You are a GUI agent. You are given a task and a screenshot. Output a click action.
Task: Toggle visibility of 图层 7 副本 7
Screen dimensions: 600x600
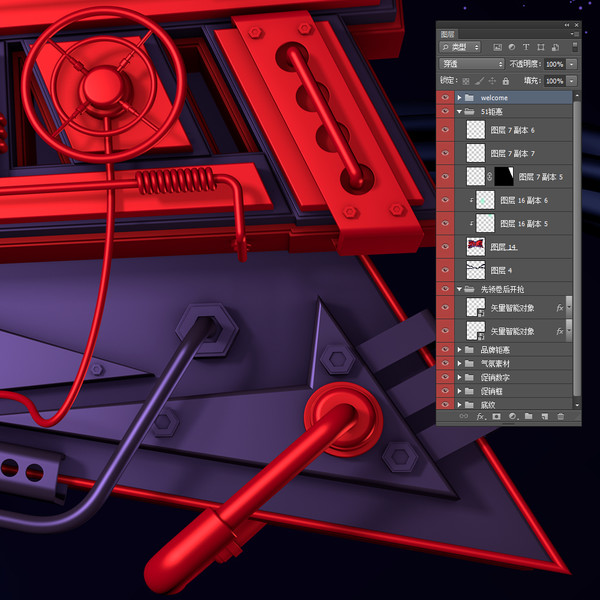445,153
